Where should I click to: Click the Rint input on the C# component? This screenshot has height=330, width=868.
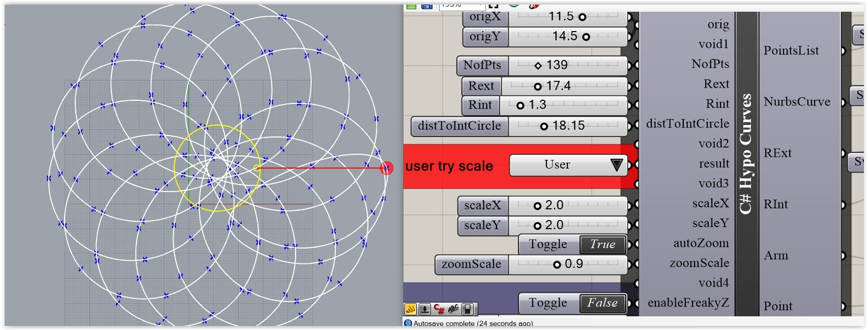pyautogui.click(x=717, y=104)
